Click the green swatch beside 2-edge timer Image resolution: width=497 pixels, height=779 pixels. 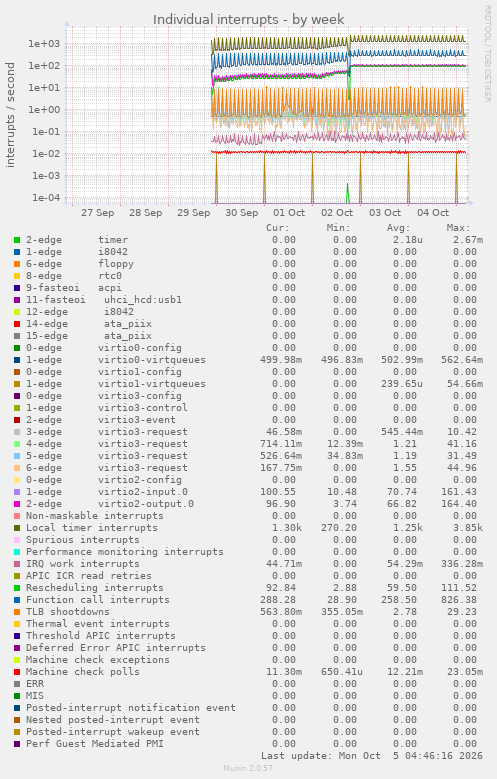(x=17, y=240)
